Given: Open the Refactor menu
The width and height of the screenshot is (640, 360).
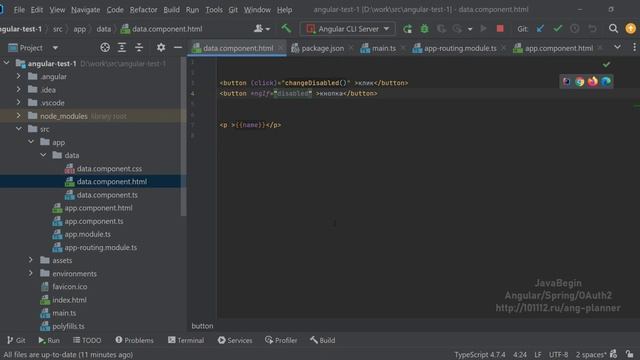Looking at the screenshot, I should (x=143, y=9).
